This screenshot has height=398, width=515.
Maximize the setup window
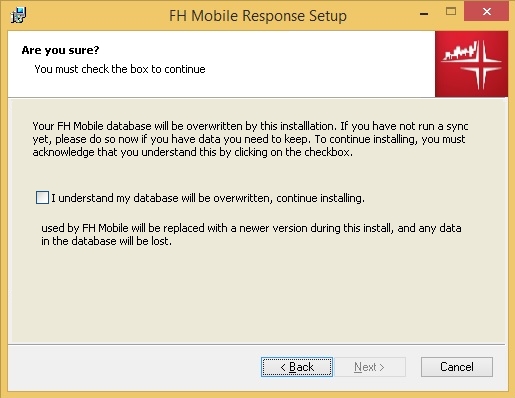tap(451, 12)
